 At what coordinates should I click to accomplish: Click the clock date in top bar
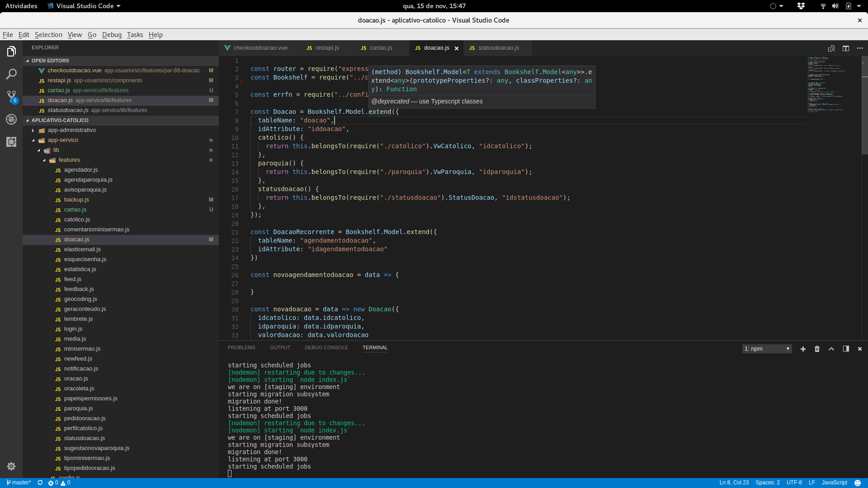tap(434, 6)
